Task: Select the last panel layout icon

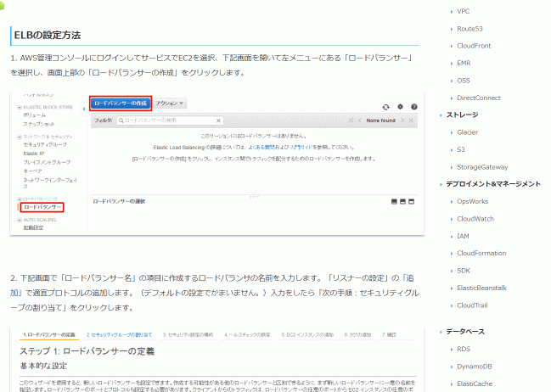Action: (411, 202)
